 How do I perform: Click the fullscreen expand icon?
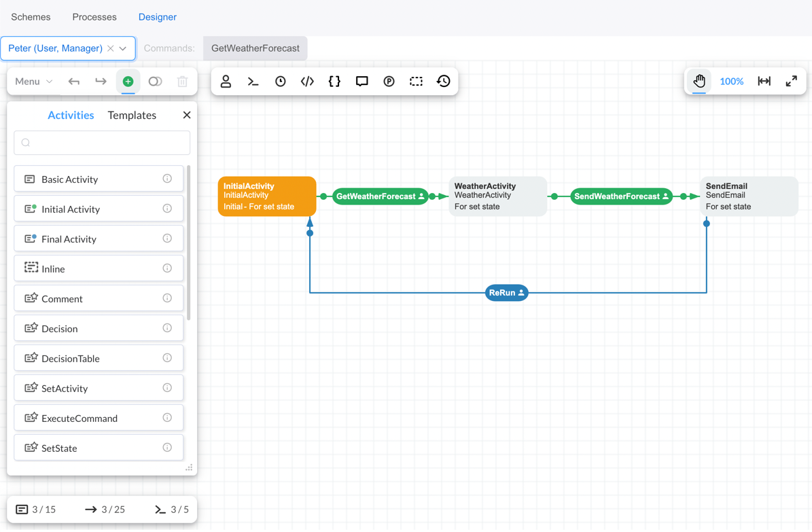[x=792, y=82]
